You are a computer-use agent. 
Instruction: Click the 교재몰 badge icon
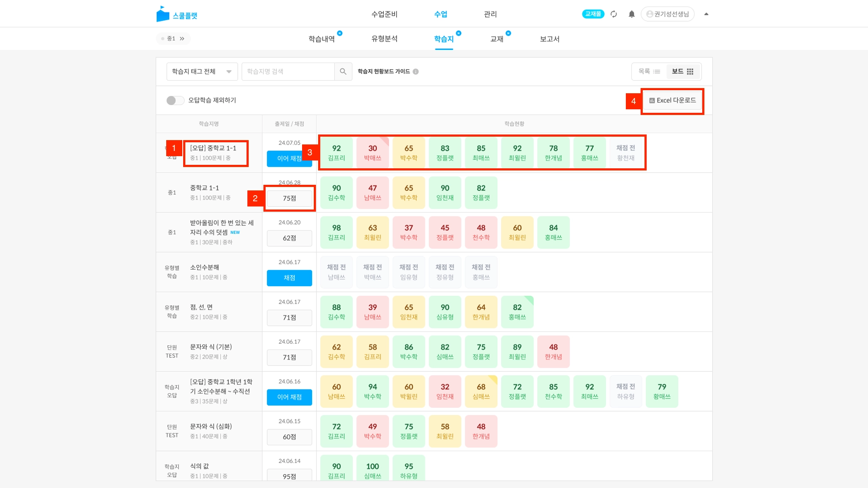click(x=593, y=14)
